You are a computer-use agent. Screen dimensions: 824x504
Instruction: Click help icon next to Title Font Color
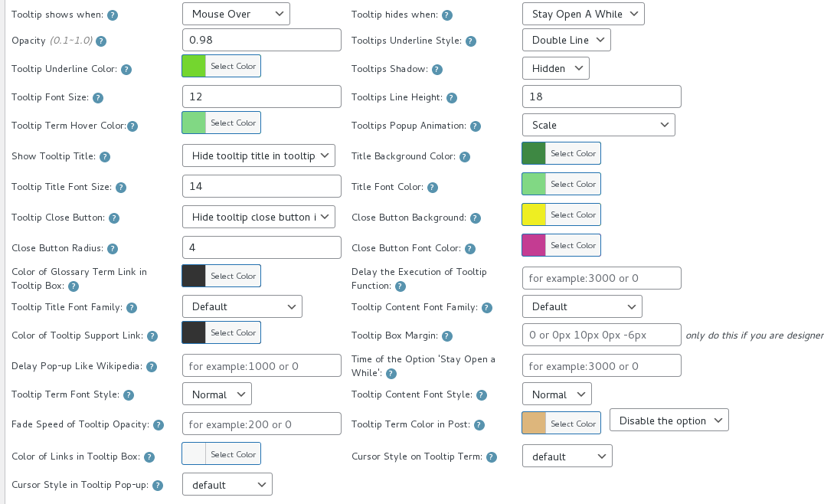(x=433, y=188)
